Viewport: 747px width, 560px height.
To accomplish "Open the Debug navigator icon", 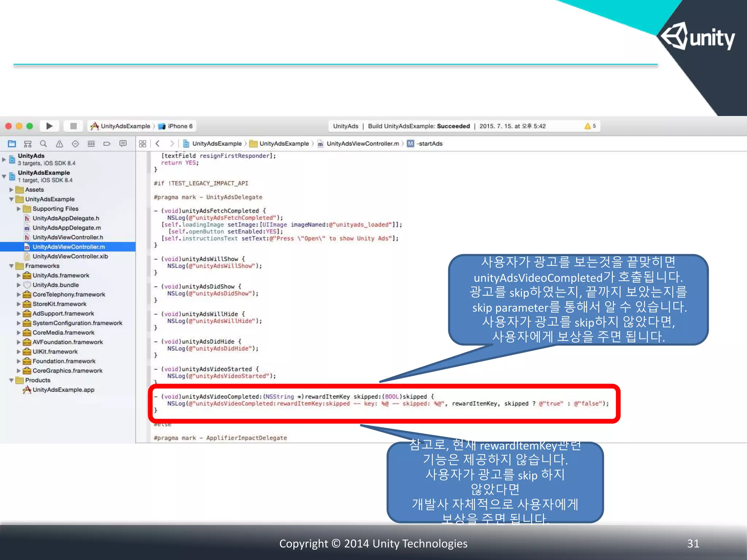I will click(x=91, y=144).
